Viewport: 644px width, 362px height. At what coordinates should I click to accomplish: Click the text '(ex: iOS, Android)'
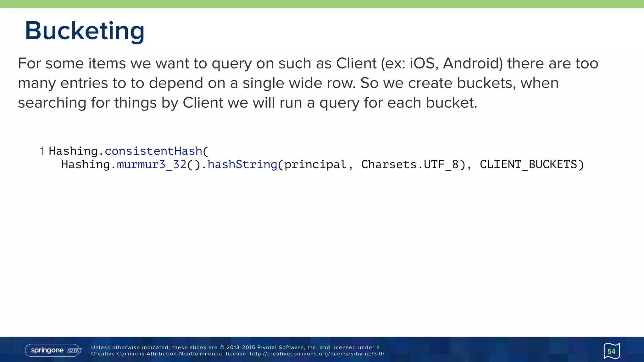[442, 64]
